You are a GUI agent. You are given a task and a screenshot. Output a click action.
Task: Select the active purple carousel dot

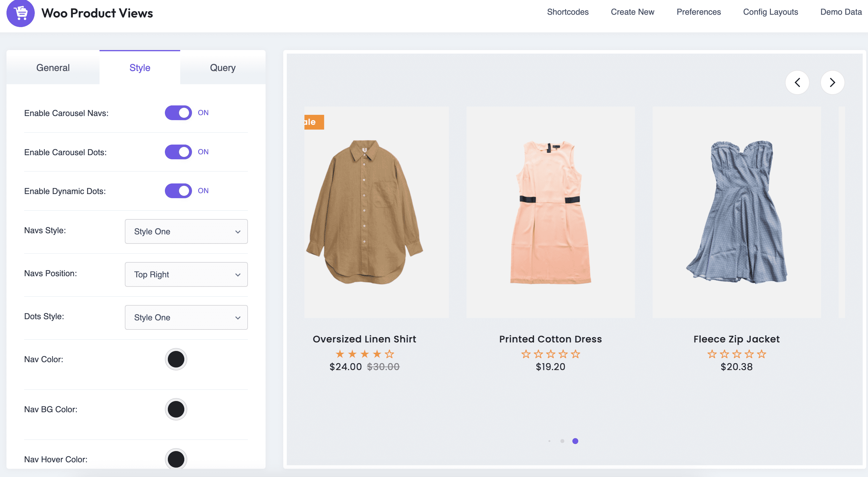coord(575,441)
